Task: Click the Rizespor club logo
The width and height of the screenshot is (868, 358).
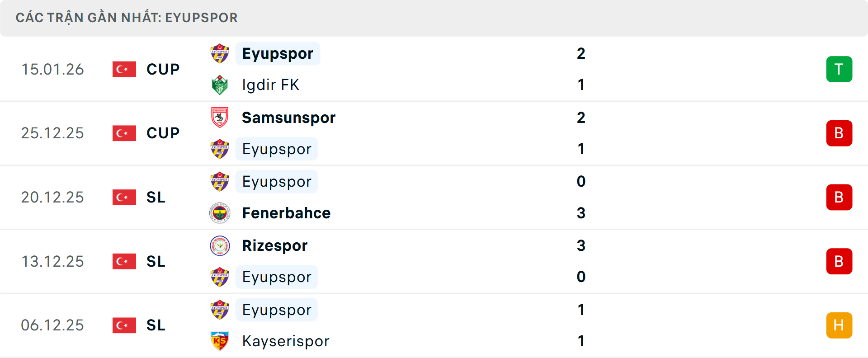Action: [220, 245]
